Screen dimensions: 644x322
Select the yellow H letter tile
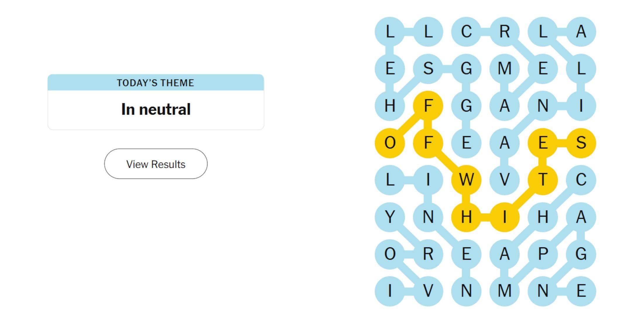click(466, 217)
